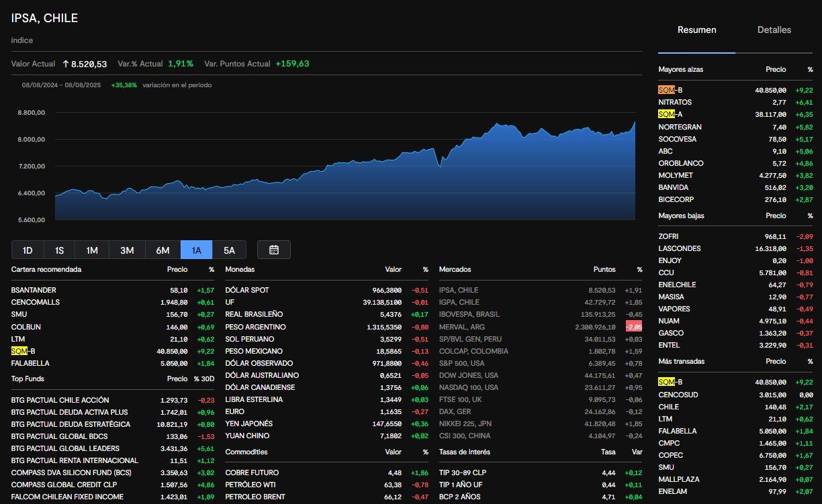Image resolution: width=822 pixels, height=504 pixels.
Task: Open ZOFRI in Mayores bajas
Action: coord(735,236)
